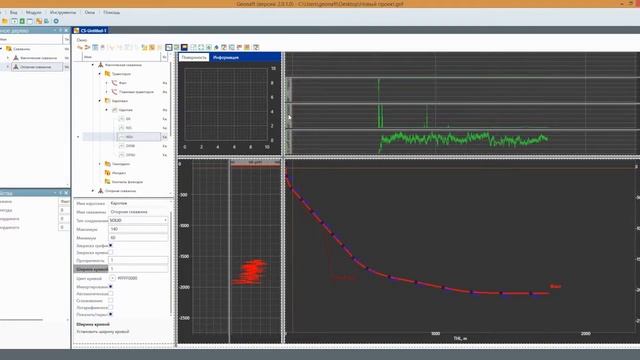Click the log curve icon next to GR

click(121, 119)
